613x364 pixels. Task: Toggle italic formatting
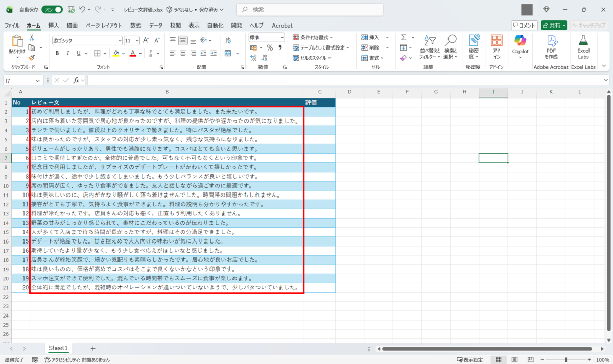pos(67,53)
